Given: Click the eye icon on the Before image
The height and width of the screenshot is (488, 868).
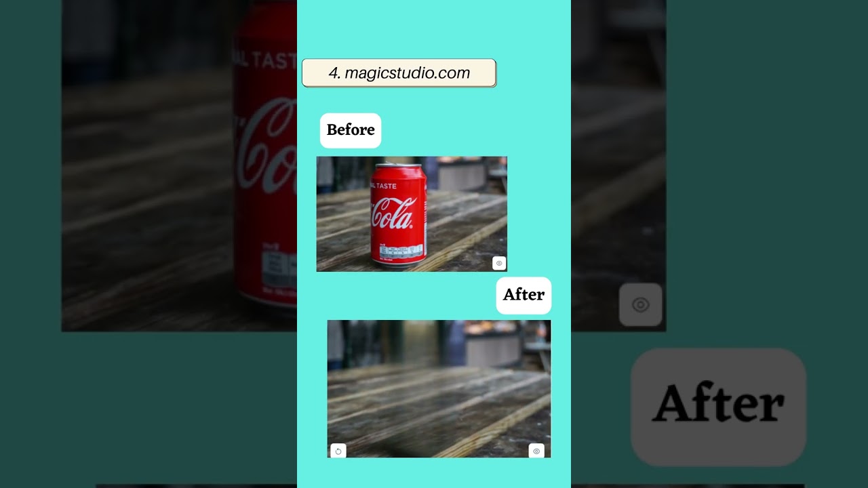Looking at the screenshot, I should pyautogui.click(x=499, y=263).
